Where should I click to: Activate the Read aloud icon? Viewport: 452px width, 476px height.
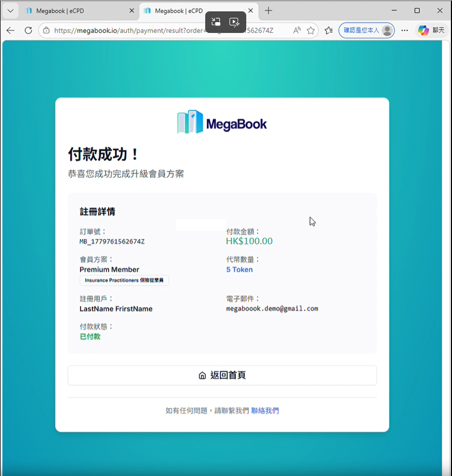[x=296, y=30]
